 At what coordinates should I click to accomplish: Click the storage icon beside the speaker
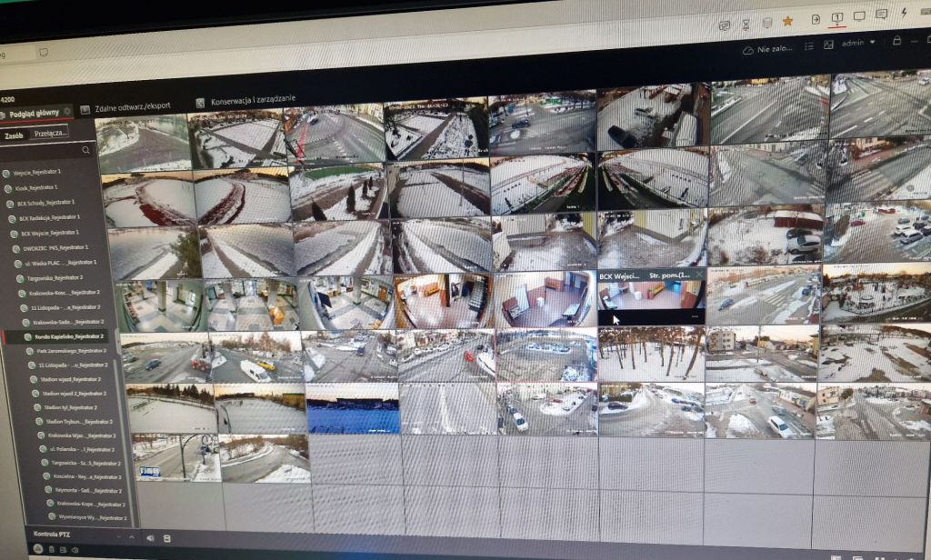[x=167, y=538]
